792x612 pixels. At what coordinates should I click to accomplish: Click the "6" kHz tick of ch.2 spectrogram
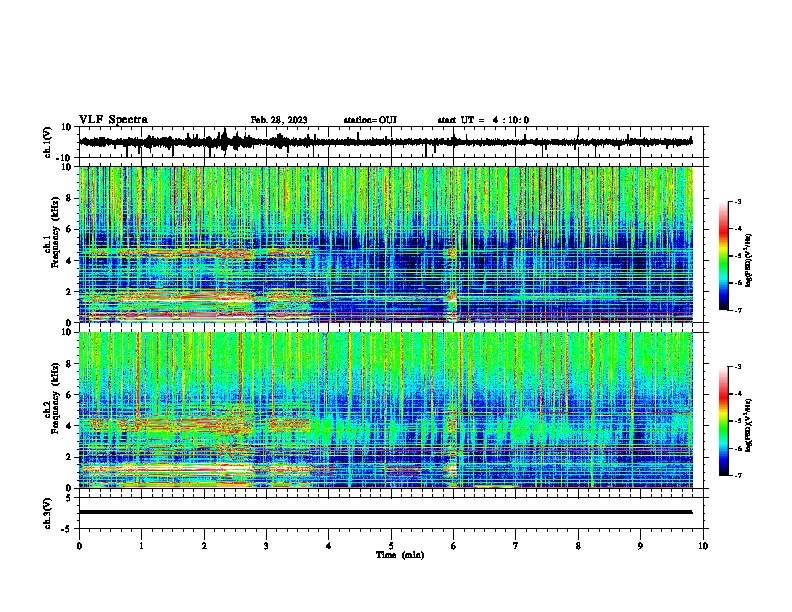coord(70,394)
